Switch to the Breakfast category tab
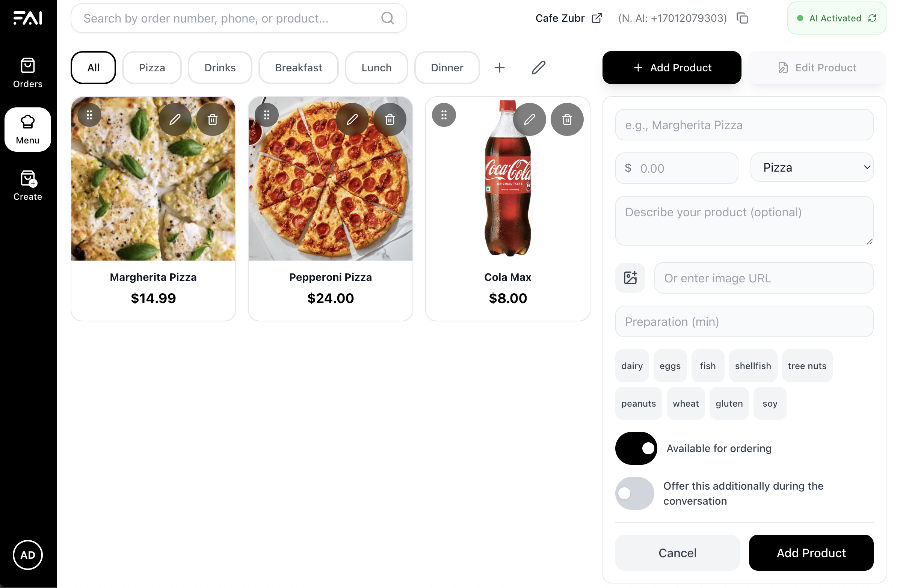The height and width of the screenshot is (588, 897). (298, 68)
